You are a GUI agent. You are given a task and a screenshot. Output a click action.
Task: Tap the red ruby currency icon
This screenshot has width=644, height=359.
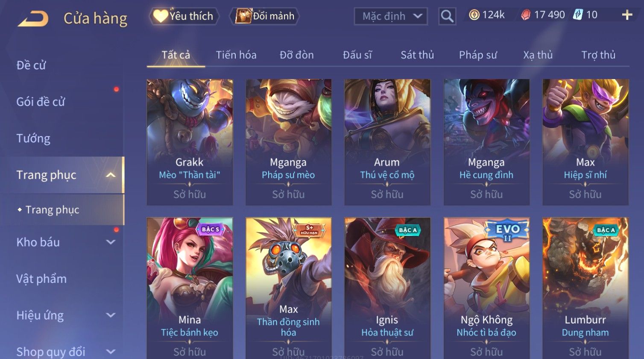(526, 15)
